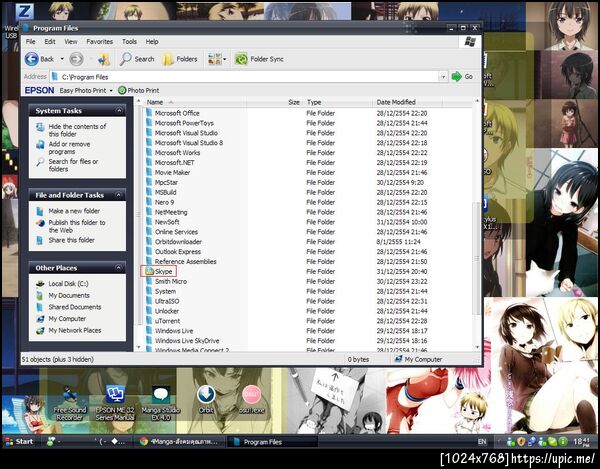This screenshot has width=600, height=469.
Task: Open Orbit desktop shortcut
Action: (x=206, y=400)
